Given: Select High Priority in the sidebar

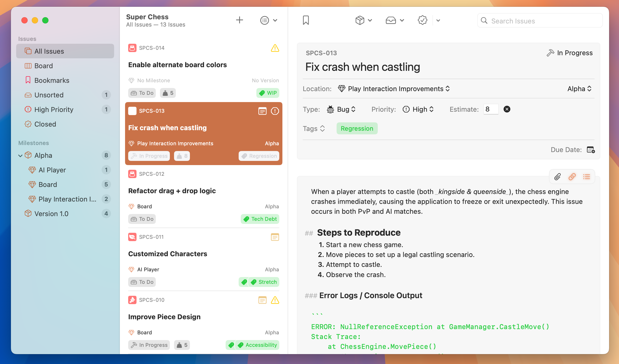Looking at the screenshot, I should 54,110.
